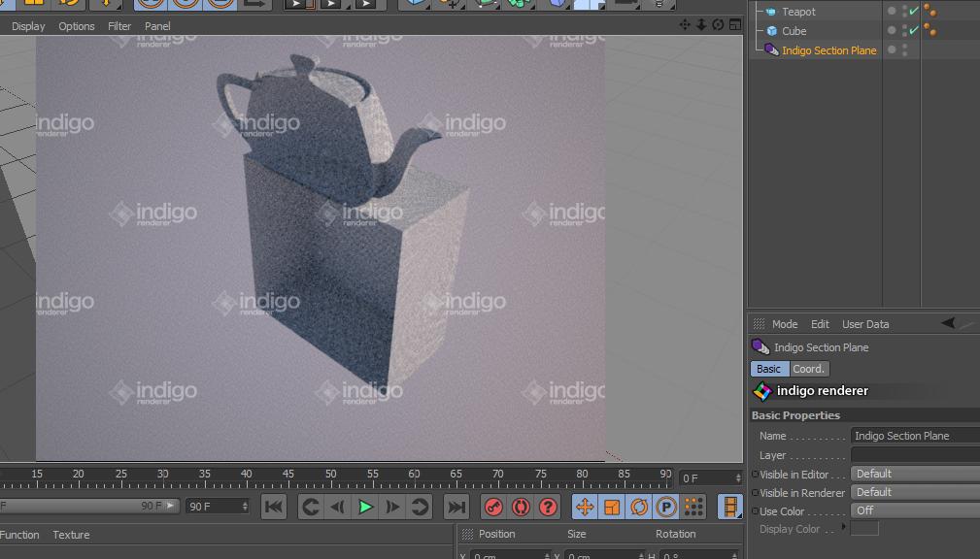This screenshot has width=980, height=559.
Task: Jump to start of animation
Action: [x=274, y=507]
